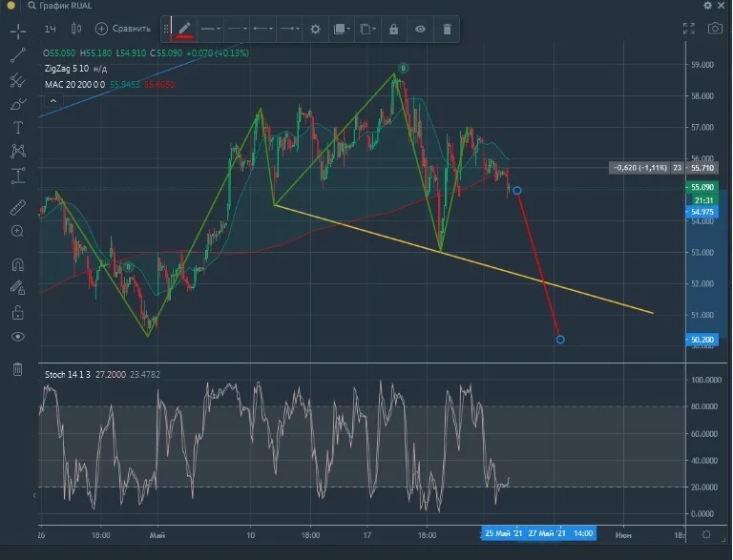Select upper endpoint of red line
The height and width of the screenshot is (560, 733).
[x=517, y=190]
